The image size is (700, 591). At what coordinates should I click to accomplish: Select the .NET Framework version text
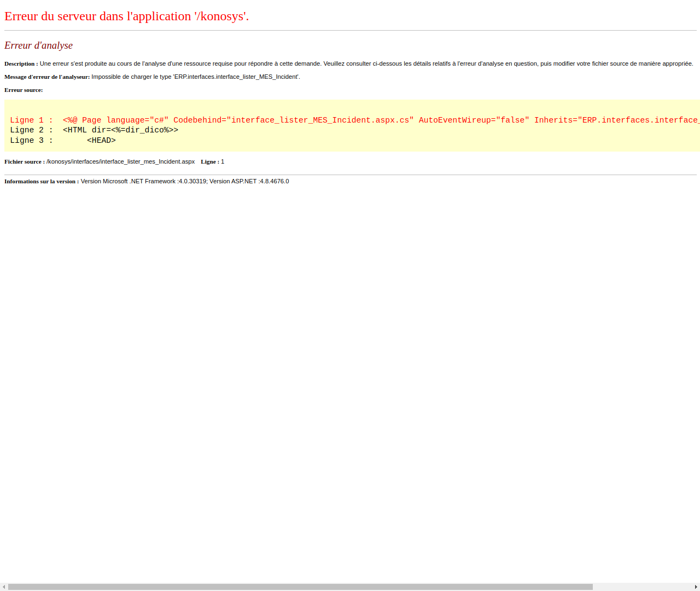coord(142,181)
